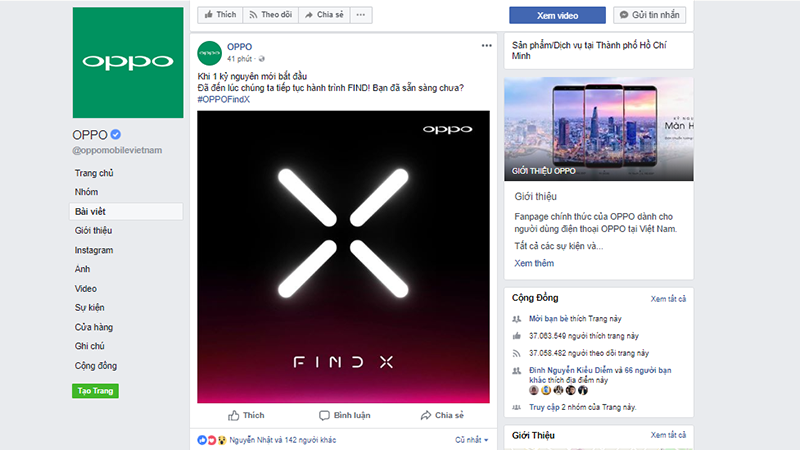Expand the Theo dõi follow dropdown

click(270, 15)
